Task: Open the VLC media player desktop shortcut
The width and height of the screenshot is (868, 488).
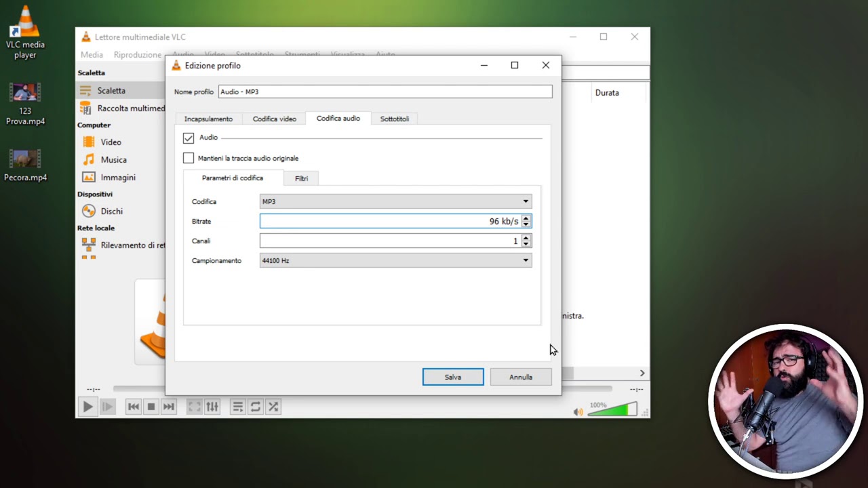Action: tap(25, 32)
